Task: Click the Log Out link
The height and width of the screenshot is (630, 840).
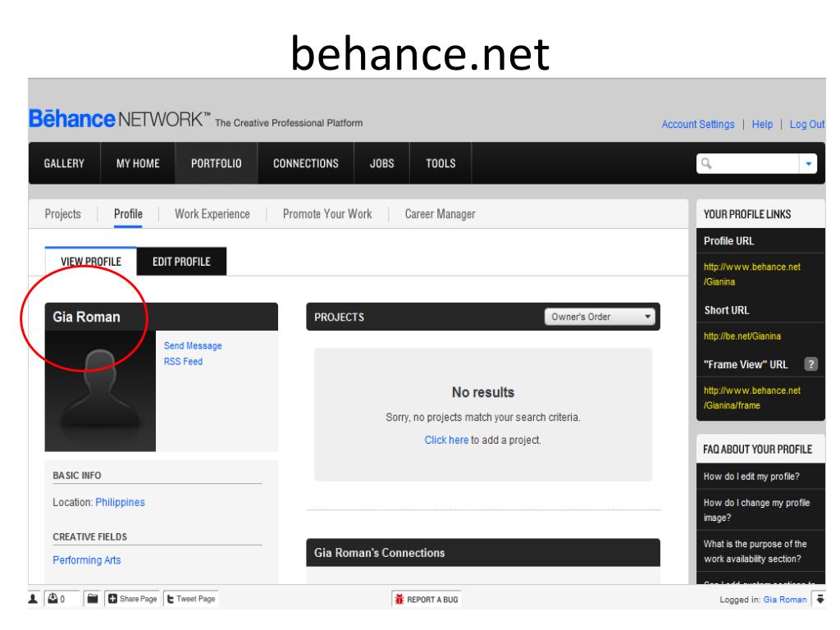Action: click(807, 125)
